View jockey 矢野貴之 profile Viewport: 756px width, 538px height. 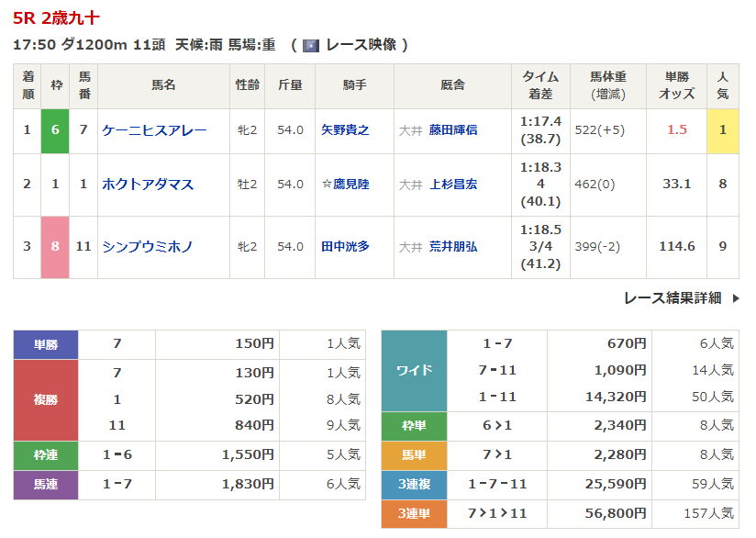tap(345, 130)
